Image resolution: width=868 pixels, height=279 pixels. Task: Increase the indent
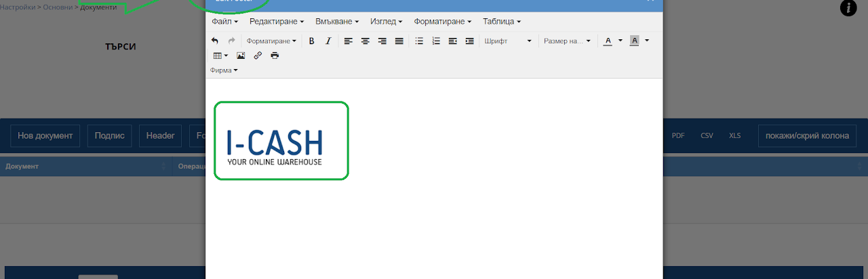pyautogui.click(x=470, y=41)
